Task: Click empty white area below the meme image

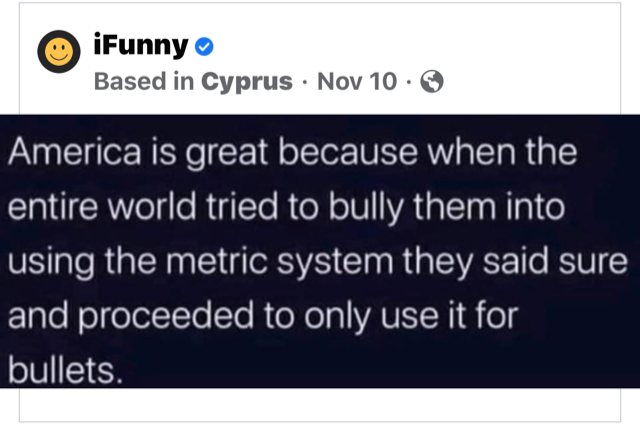Action: tap(320, 405)
